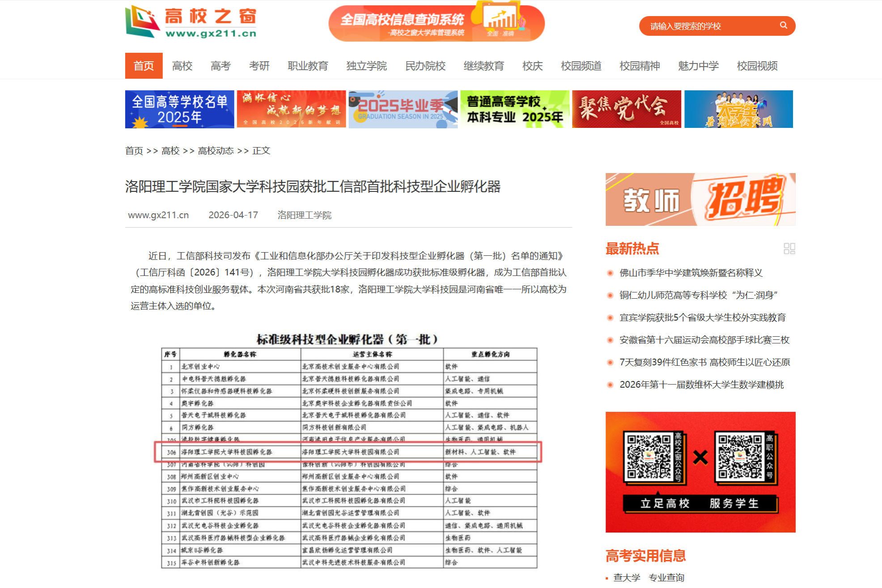The image size is (882, 588).
Task: Open the 聚焦党代会 banner
Action: tap(626, 109)
